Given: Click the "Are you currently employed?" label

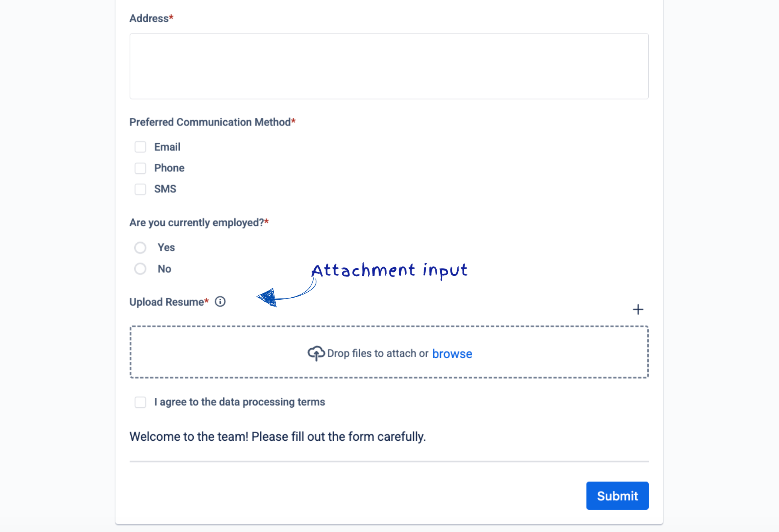Looking at the screenshot, I should [196, 223].
